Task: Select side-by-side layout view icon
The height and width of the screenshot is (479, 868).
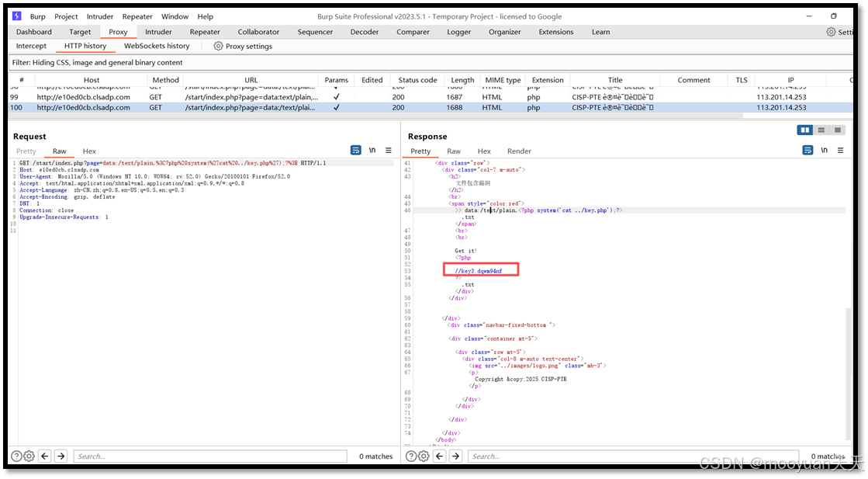Action: click(804, 130)
